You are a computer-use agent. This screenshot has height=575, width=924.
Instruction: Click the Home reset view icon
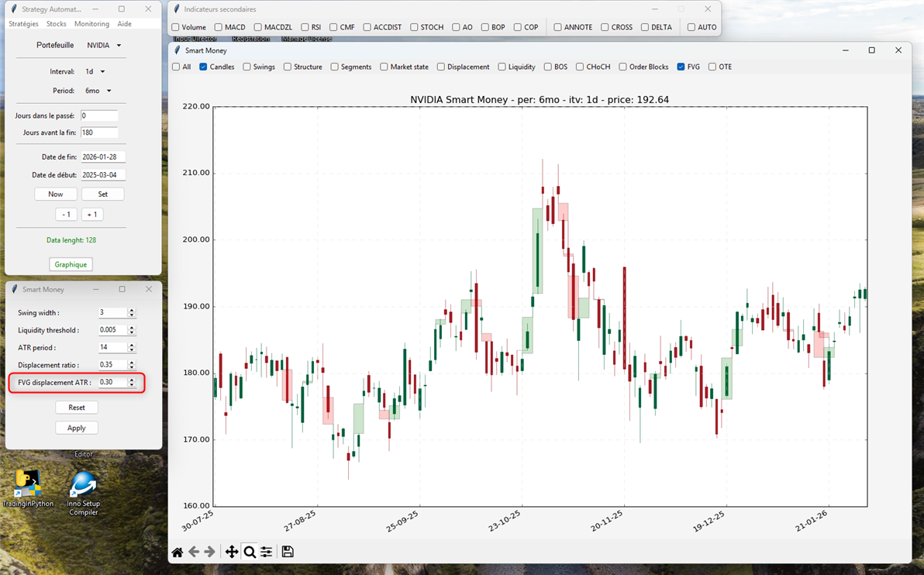click(x=178, y=552)
